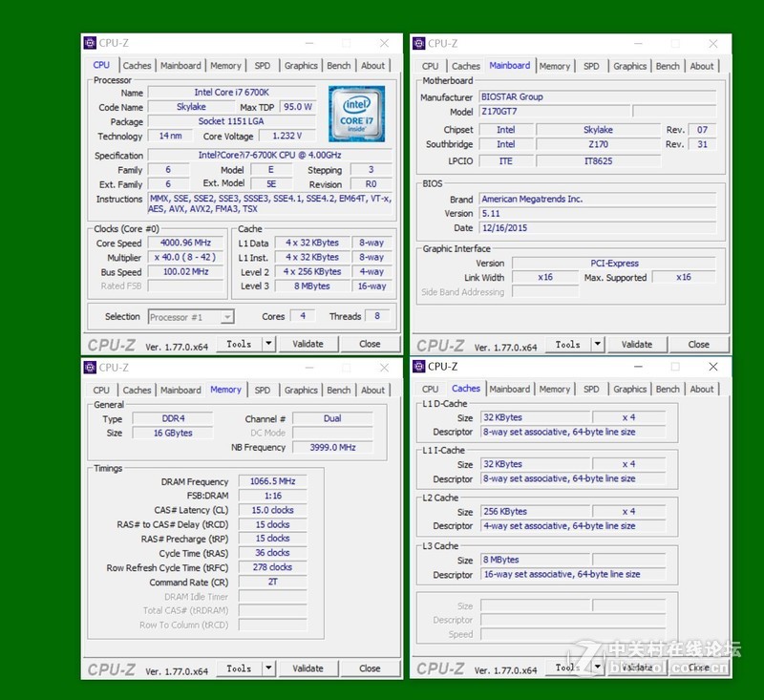Click the CPU-Z logo on the Caches window title bar
The width and height of the screenshot is (764, 700).
coord(418,367)
